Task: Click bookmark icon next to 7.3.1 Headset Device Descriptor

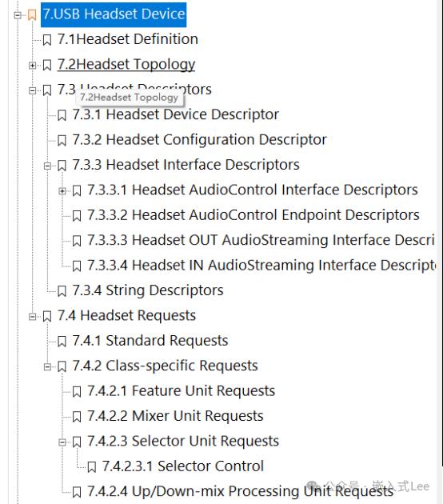Action: [x=62, y=115]
